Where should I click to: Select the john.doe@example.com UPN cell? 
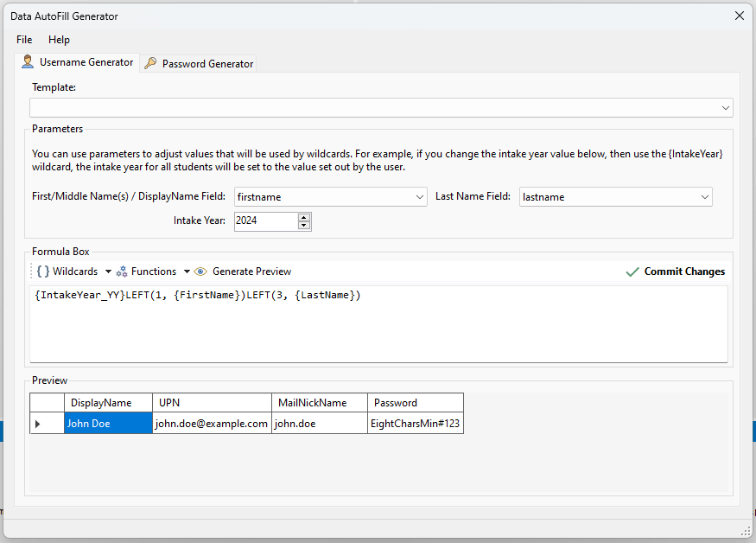[211, 424]
